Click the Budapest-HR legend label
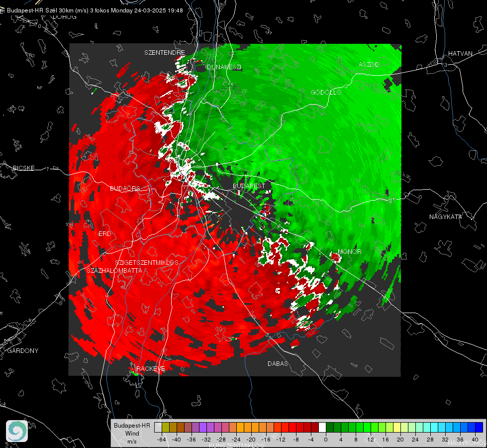The image size is (487, 448). coord(132,426)
